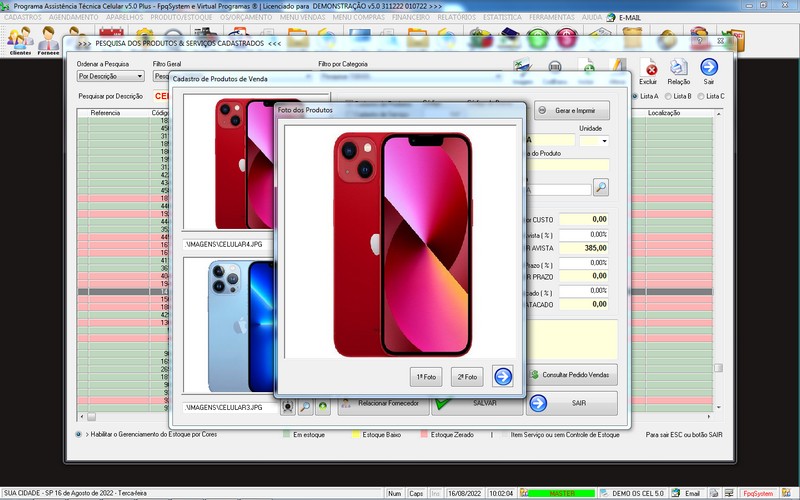Click the AVISTA price field 385,00

coord(584,248)
